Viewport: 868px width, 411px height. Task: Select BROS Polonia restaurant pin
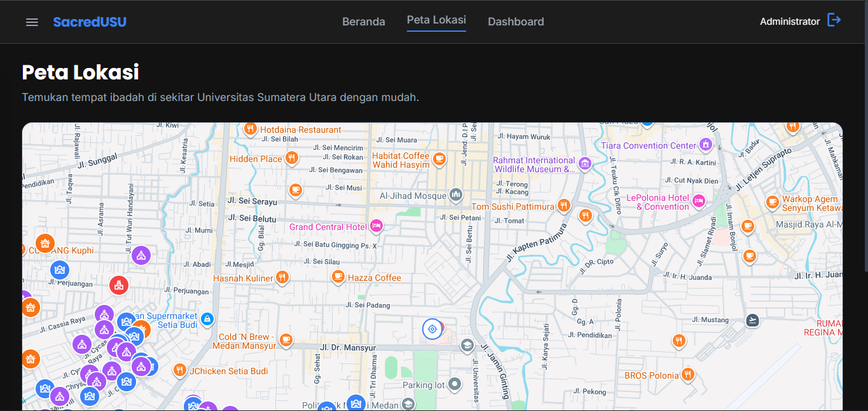[687, 374]
